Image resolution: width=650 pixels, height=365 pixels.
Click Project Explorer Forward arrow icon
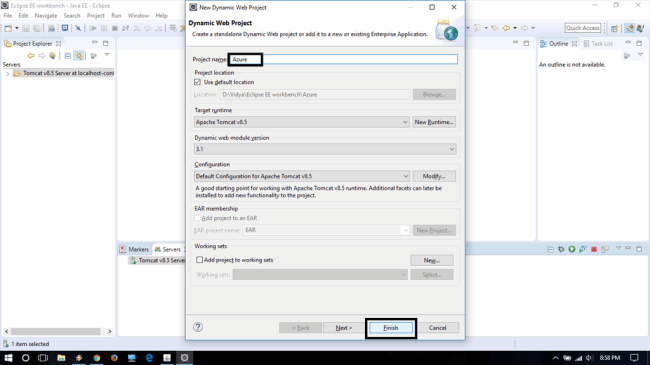tap(41, 56)
